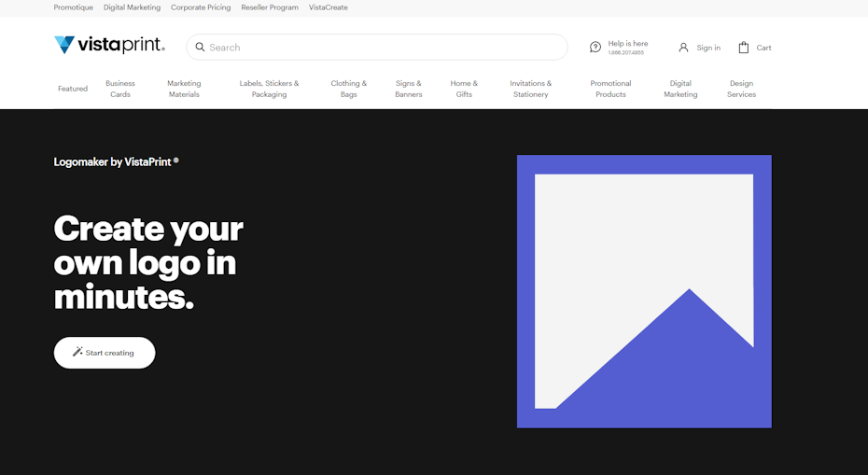868x475 pixels.
Task: Click the VistaPrint logo
Action: (109, 46)
